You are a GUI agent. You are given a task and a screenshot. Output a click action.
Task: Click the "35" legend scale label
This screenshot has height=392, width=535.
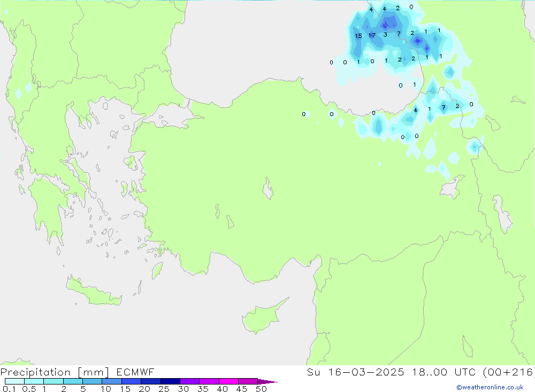tap(203, 389)
